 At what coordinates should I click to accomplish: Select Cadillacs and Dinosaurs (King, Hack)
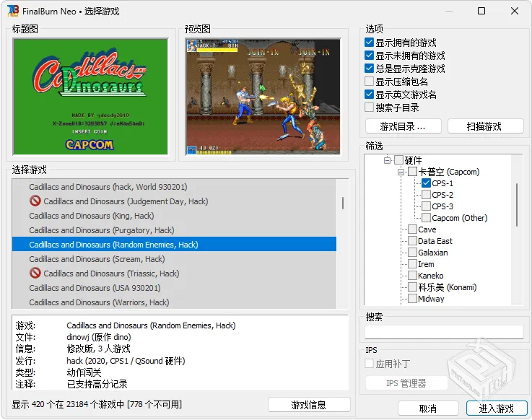click(x=91, y=216)
